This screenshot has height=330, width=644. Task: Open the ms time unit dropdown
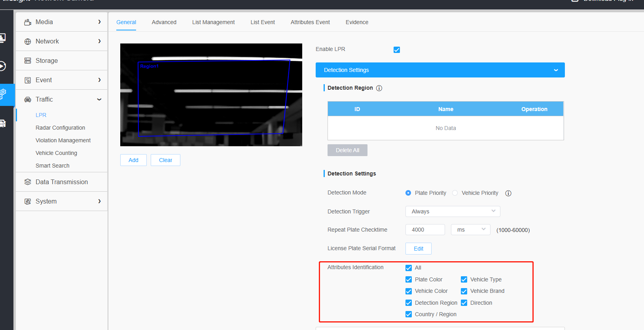471,230
